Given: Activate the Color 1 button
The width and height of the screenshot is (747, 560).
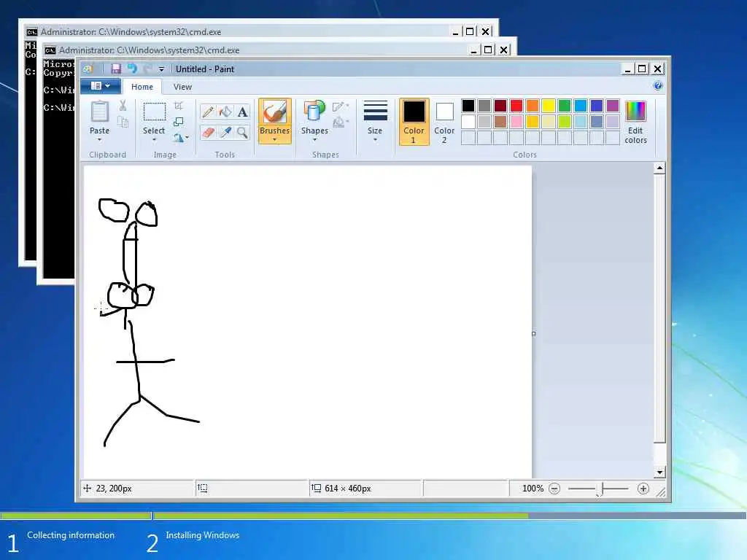Looking at the screenshot, I should (414, 122).
